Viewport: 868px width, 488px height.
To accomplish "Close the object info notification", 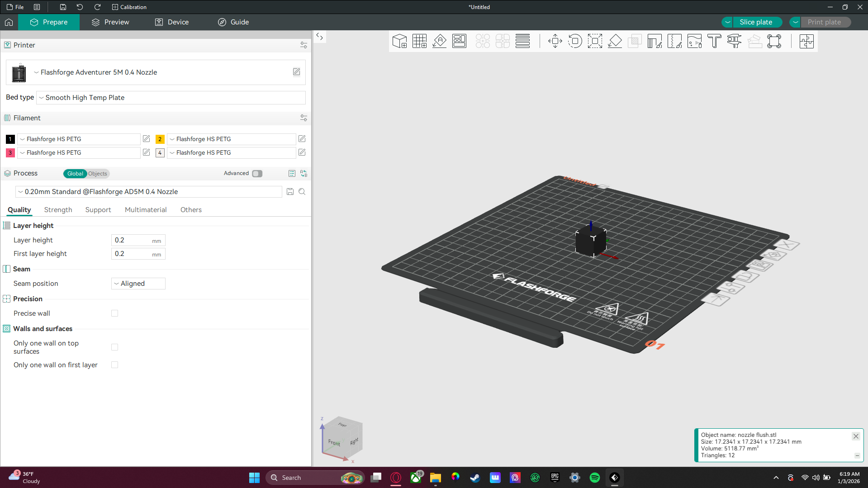I will [x=856, y=436].
